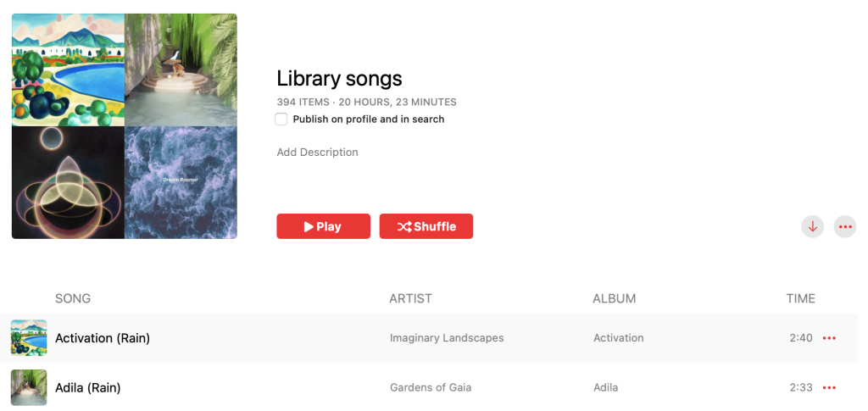Open the playlist more options ellipsis
The image size is (868, 411).
tap(844, 226)
